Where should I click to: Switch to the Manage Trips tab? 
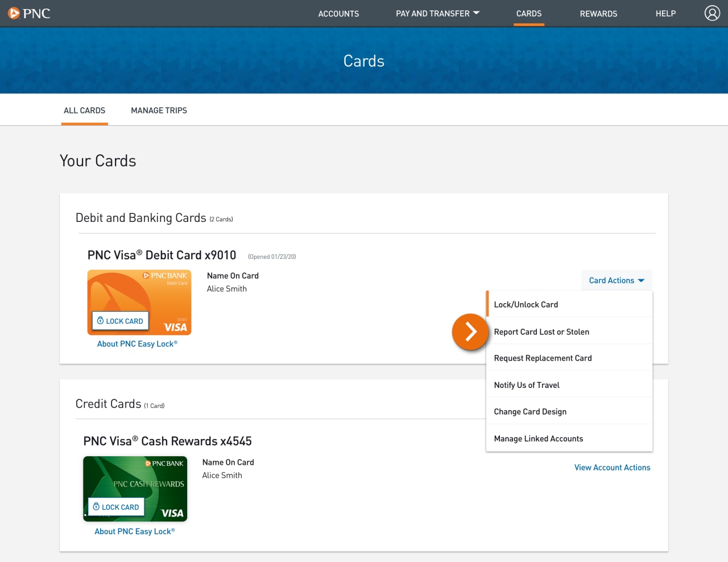(x=159, y=110)
